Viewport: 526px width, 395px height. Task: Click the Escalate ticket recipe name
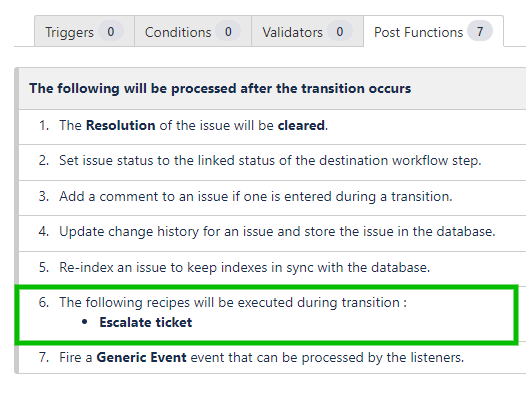coord(146,322)
